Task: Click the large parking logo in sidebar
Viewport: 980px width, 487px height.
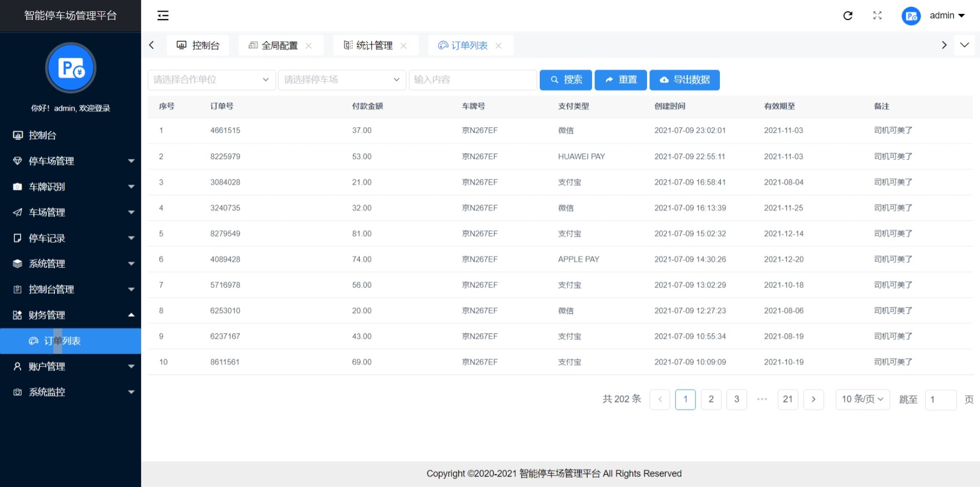Action: 71,68
